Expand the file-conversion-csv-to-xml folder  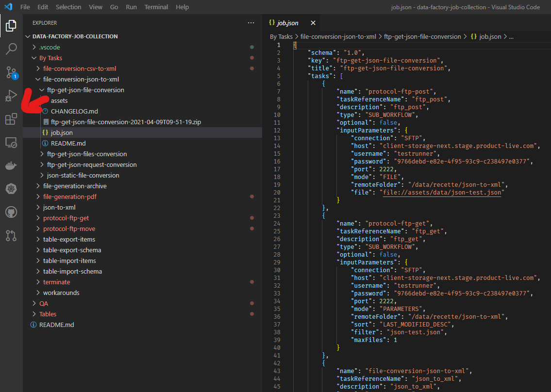coord(80,68)
